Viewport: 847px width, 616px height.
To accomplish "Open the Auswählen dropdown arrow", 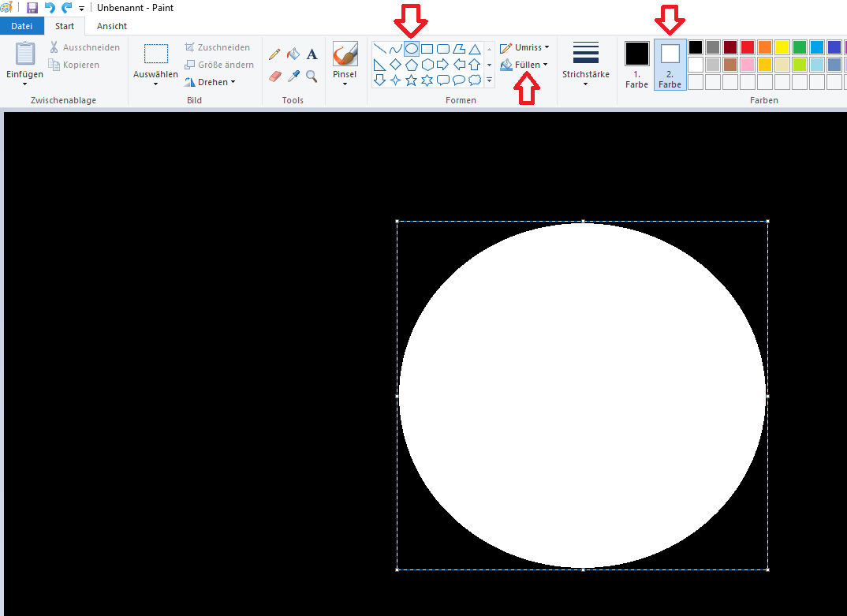I will (x=155, y=84).
